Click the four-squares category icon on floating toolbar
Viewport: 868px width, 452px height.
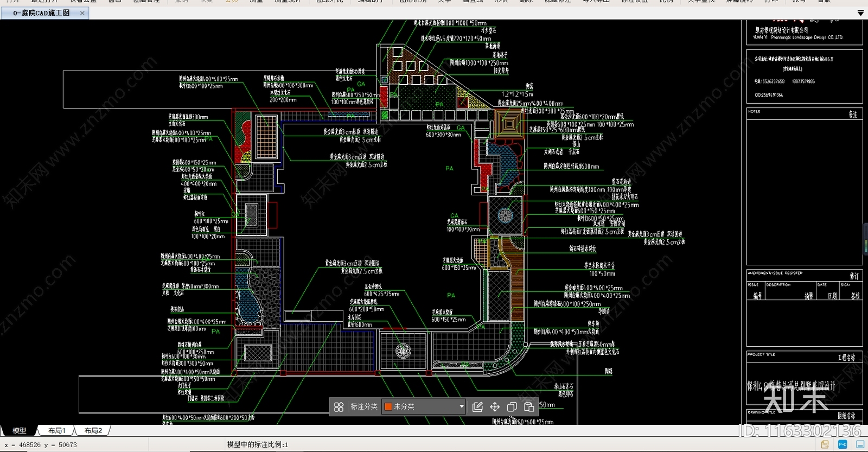[x=339, y=406]
